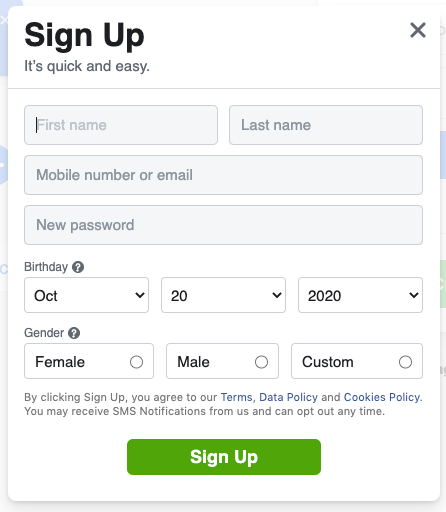This screenshot has width=446, height=512.
Task: Open the birthday month dropdown showing Oct
Action: (x=87, y=295)
